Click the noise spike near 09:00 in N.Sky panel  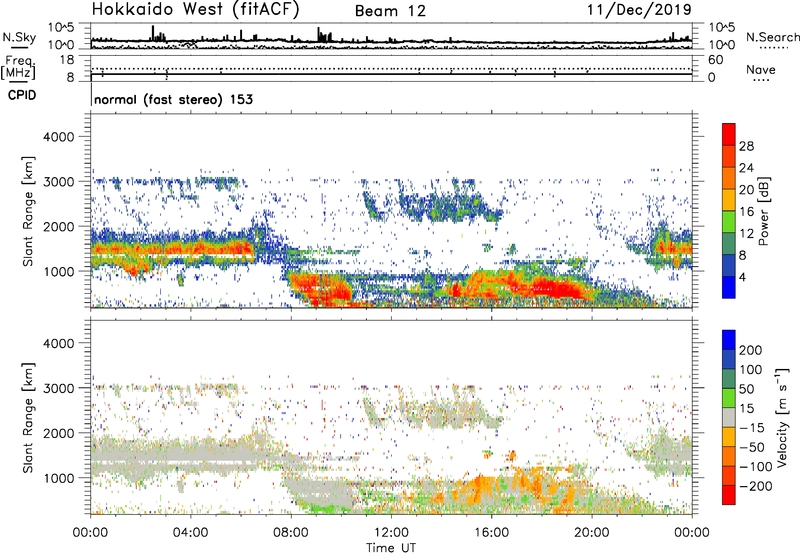[319, 34]
